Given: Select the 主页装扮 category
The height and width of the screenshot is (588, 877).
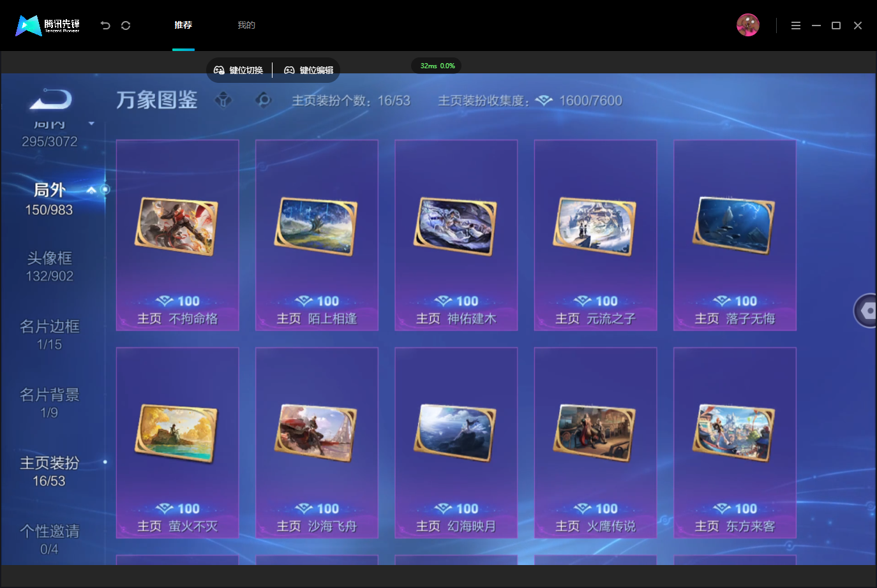Looking at the screenshot, I should pos(50,471).
